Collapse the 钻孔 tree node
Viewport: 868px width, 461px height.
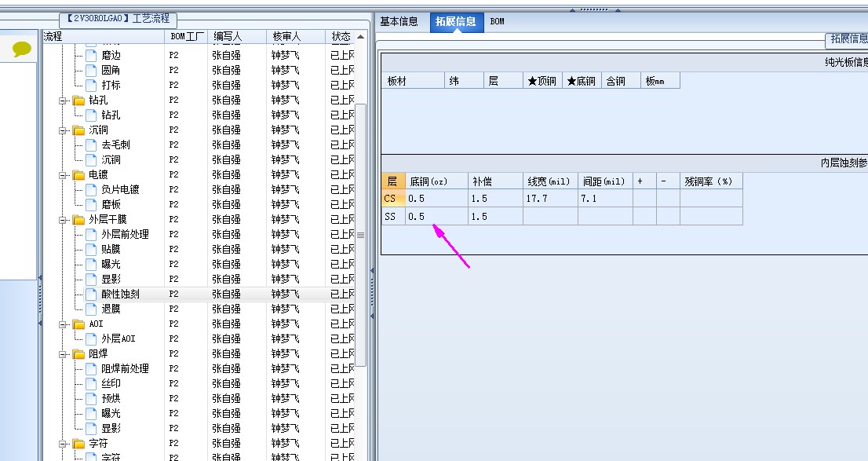click(x=63, y=101)
